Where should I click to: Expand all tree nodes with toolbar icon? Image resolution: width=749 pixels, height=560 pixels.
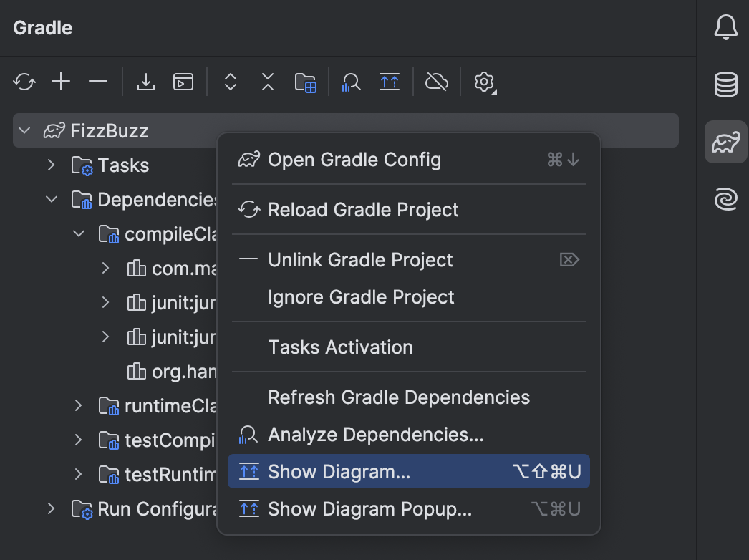click(x=231, y=82)
